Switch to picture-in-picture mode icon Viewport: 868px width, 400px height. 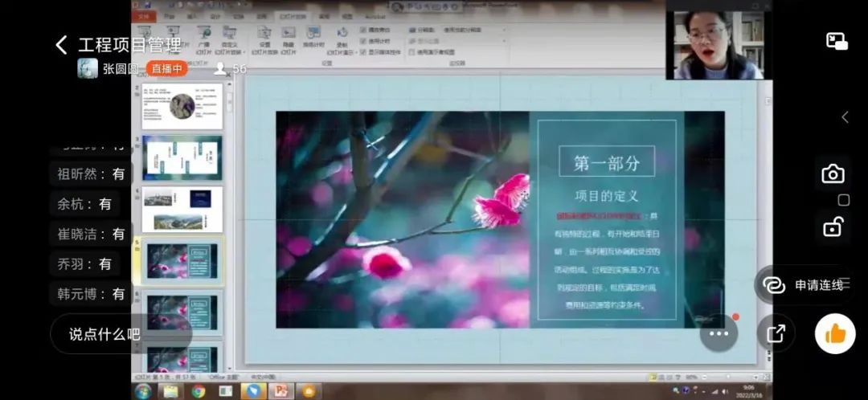837,42
